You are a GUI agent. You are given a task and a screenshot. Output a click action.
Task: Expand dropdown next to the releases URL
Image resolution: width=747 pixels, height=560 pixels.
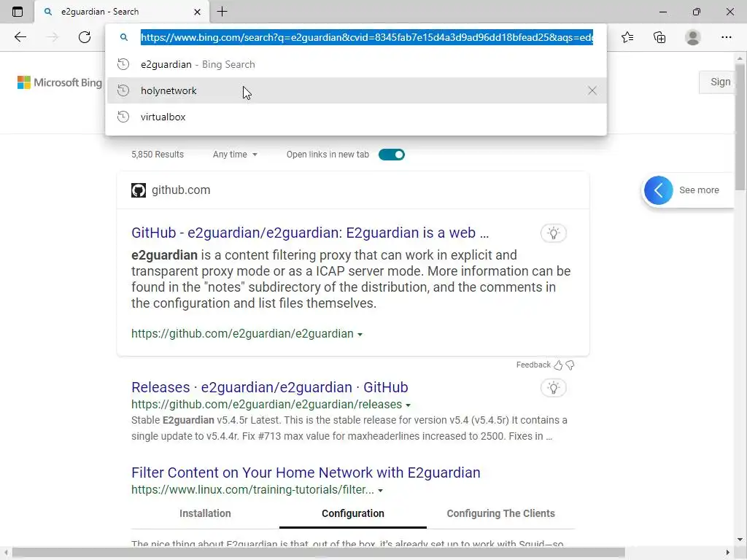[x=408, y=405]
